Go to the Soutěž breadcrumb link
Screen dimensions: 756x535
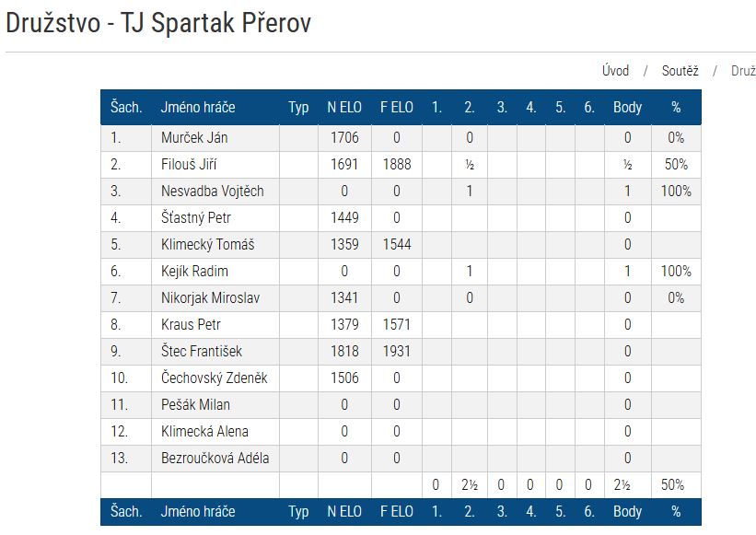(680, 71)
